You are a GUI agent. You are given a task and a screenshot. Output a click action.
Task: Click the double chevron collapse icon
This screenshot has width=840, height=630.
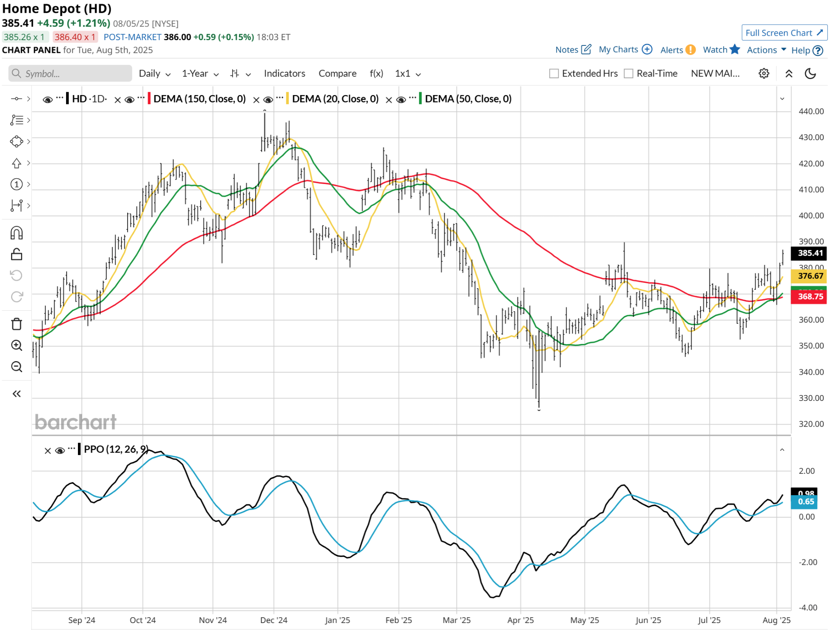point(789,74)
